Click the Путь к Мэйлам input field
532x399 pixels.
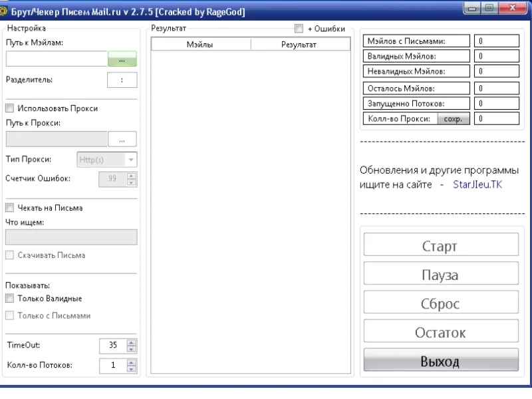(x=57, y=59)
